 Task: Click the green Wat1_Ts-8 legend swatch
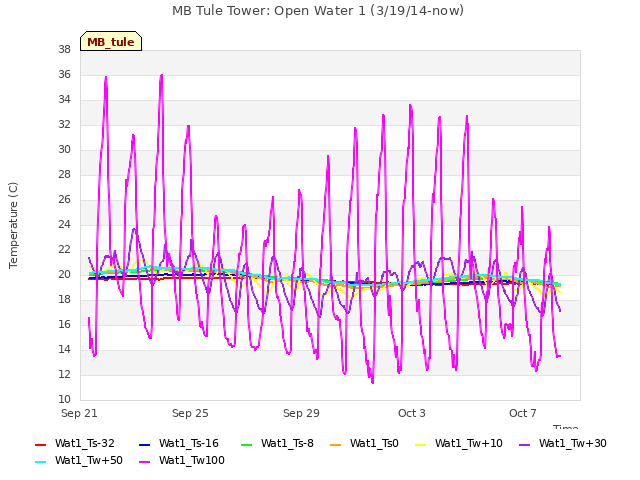pyautogui.click(x=247, y=444)
